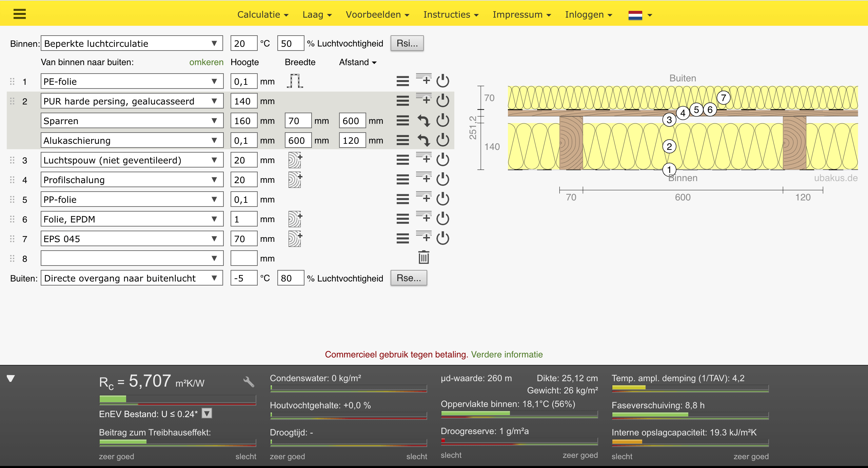The width and height of the screenshot is (868, 468).
Task: Click wood-grain framing icon on Profilschalung row
Action: [x=295, y=180]
